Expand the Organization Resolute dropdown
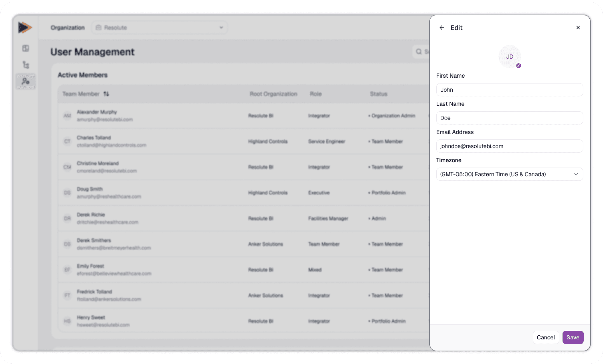The height and width of the screenshot is (364, 603). [159, 28]
